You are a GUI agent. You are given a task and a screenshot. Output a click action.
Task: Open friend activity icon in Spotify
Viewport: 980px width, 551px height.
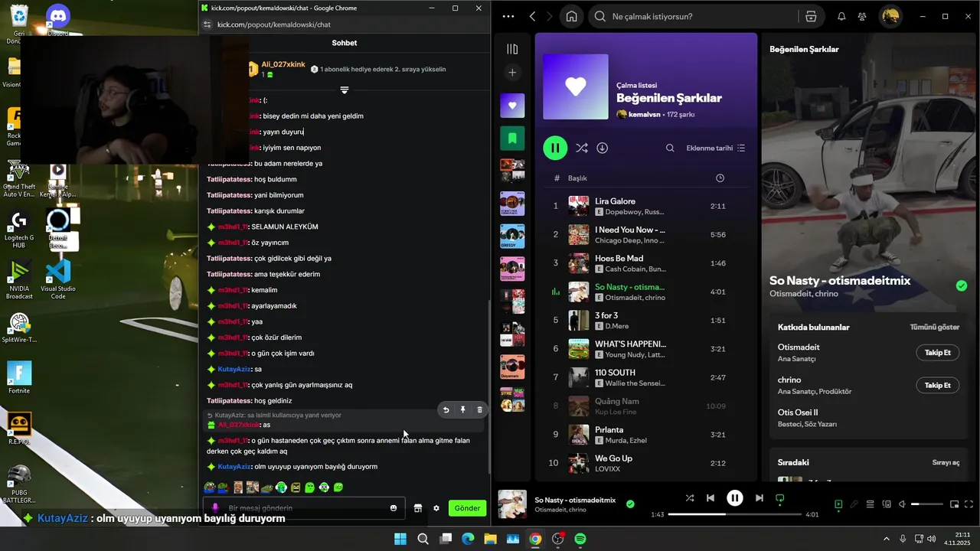(862, 17)
